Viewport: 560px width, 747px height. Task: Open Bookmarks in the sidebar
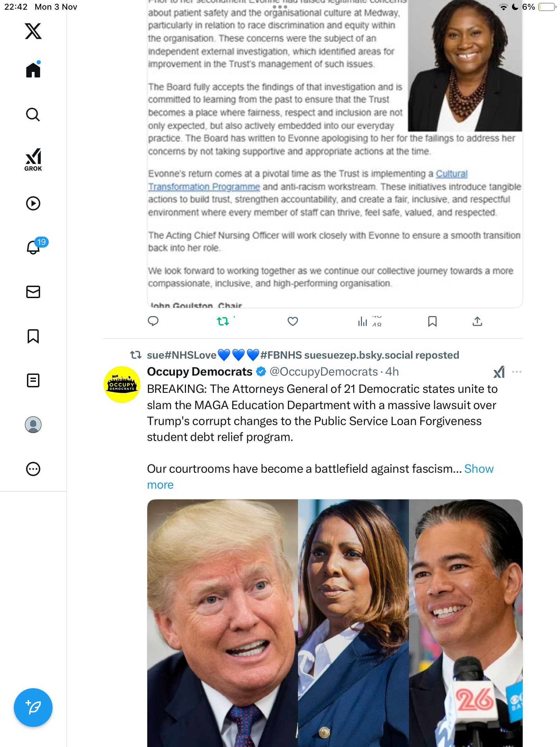pos(33,336)
